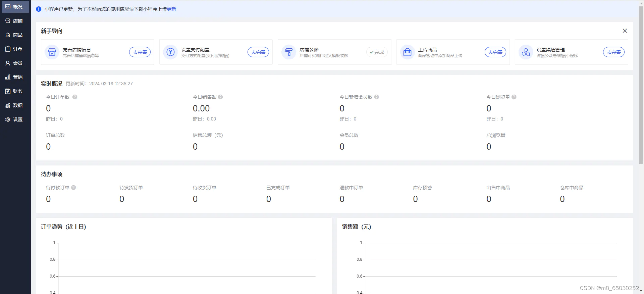Click the help icon next to 今日销售额

point(220,97)
